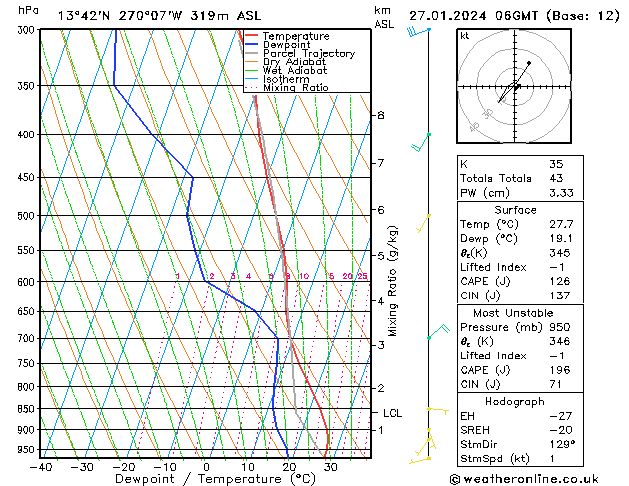
Task: Click the SREH value -20
Action: point(561,430)
